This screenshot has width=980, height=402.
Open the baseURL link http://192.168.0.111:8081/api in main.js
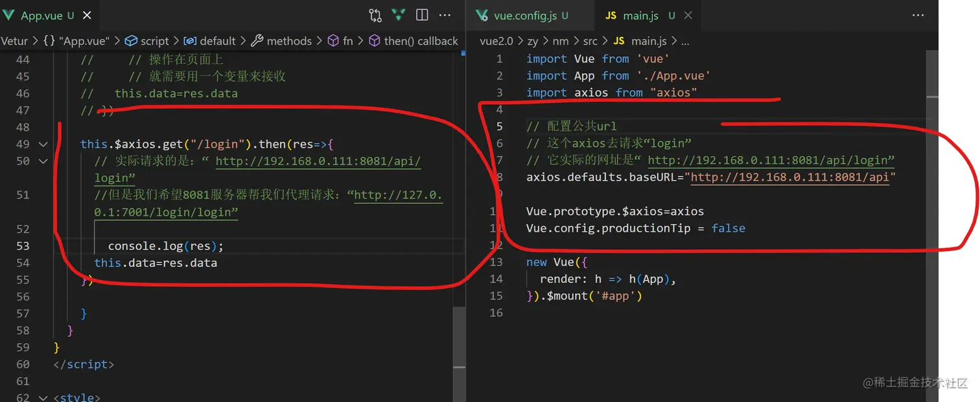click(790, 177)
